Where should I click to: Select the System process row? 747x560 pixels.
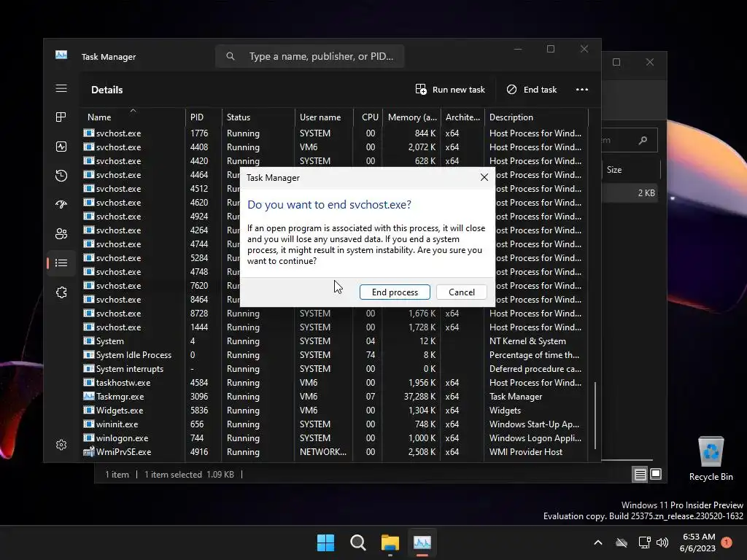tap(335, 341)
